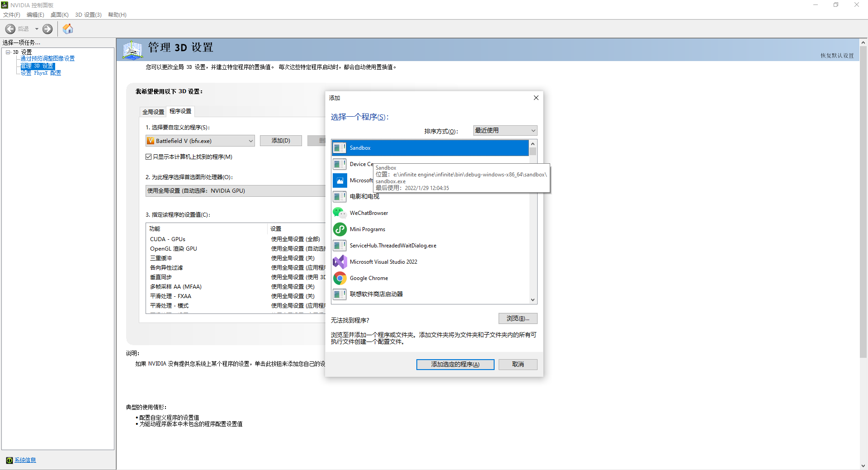Open the preferred graphics processor dropdown
This screenshot has height=470, width=868.
236,191
